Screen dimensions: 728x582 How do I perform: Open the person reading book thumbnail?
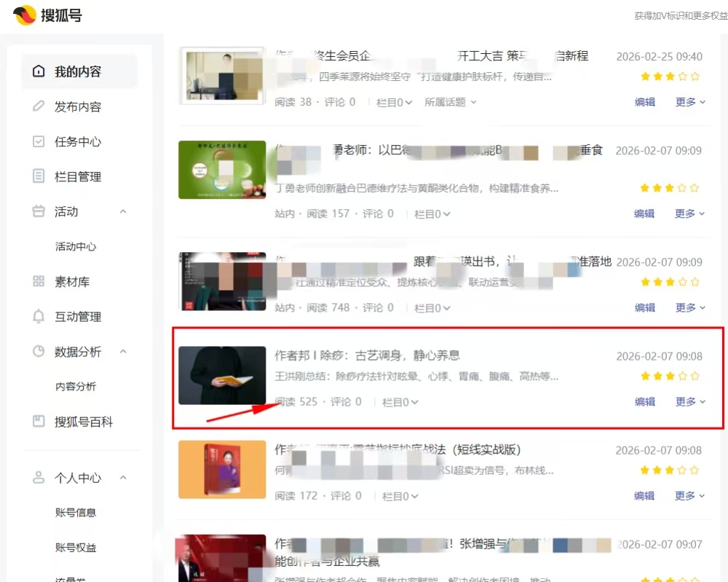tap(222, 375)
